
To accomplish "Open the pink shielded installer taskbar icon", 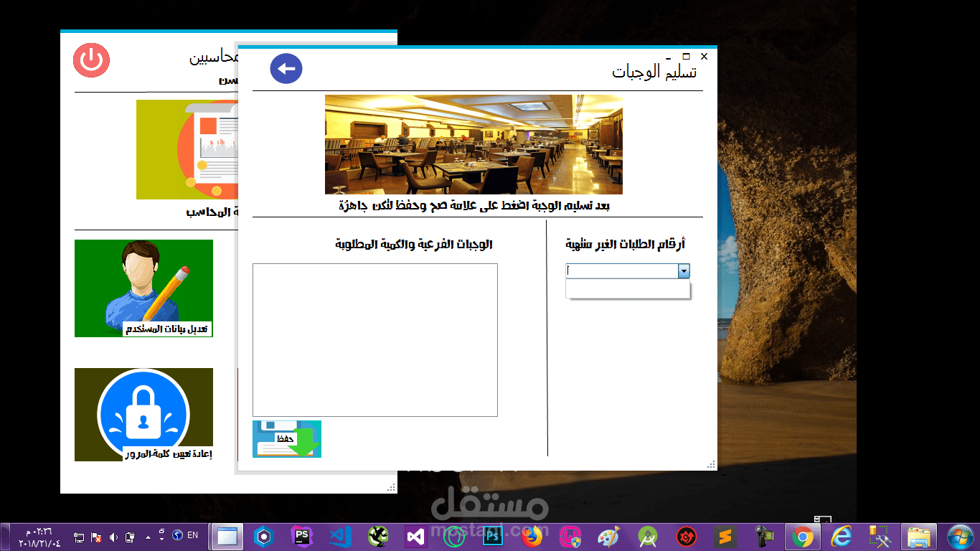I will pos(571,536).
